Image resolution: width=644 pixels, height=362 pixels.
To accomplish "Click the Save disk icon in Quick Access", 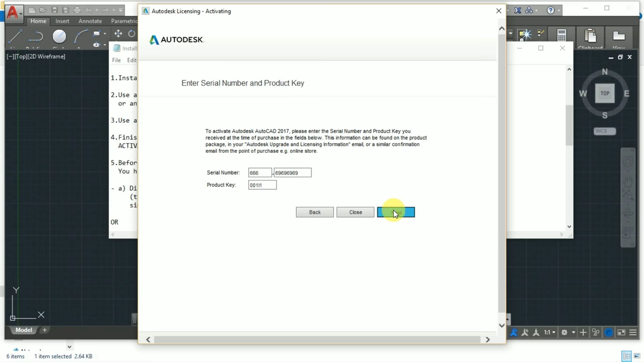I will click(x=54, y=10).
